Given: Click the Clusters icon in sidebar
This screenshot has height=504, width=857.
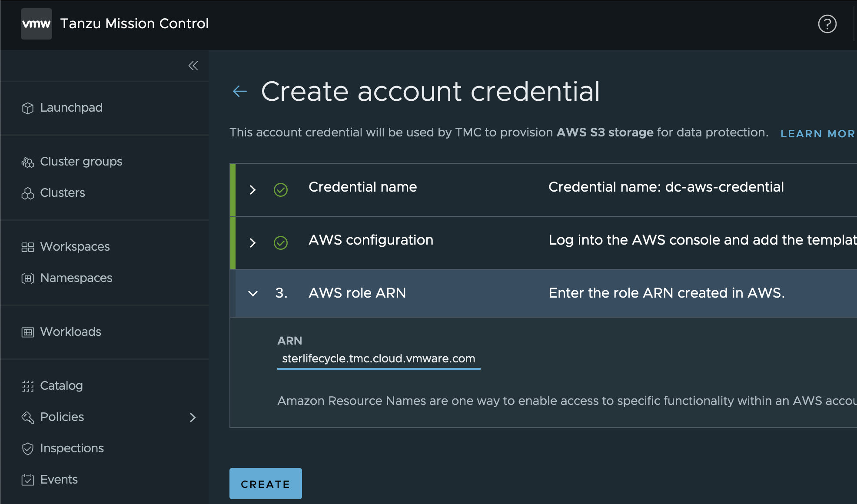Looking at the screenshot, I should point(28,192).
